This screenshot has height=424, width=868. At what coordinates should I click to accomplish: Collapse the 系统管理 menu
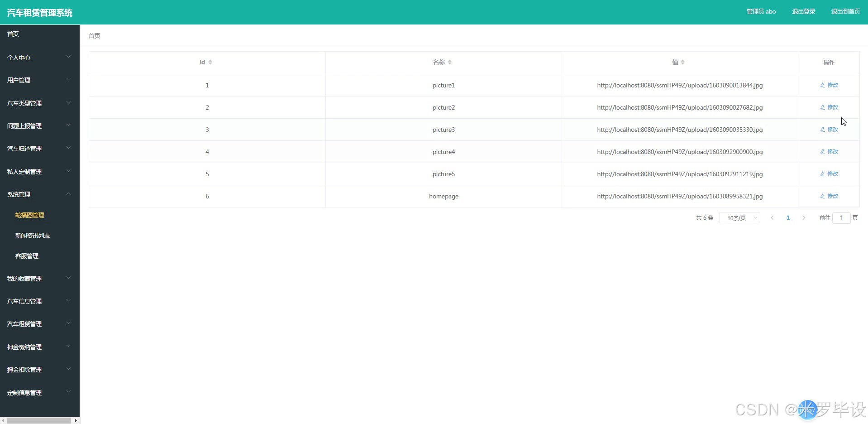(x=40, y=194)
